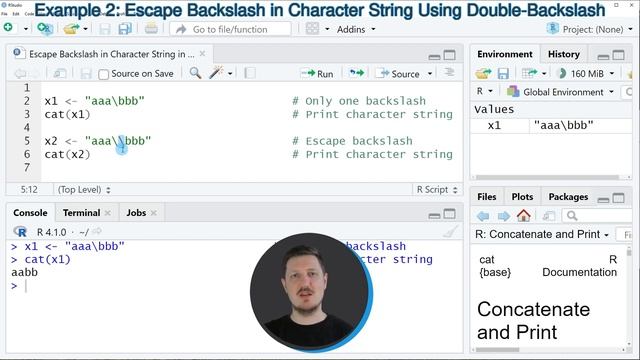Click the Compile Report notebook icon
Viewport: 640px width, 360px height.
250,73
